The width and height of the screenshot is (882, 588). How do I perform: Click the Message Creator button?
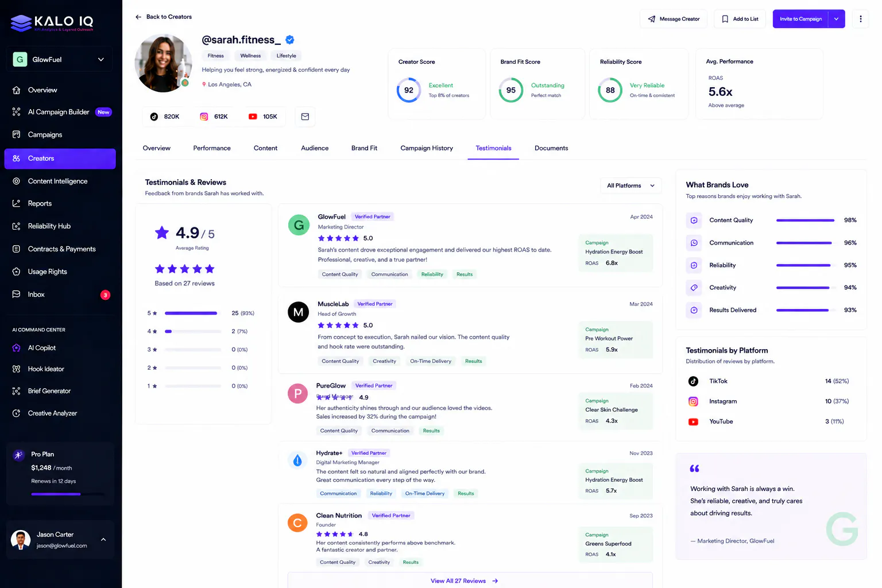[674, 19]
